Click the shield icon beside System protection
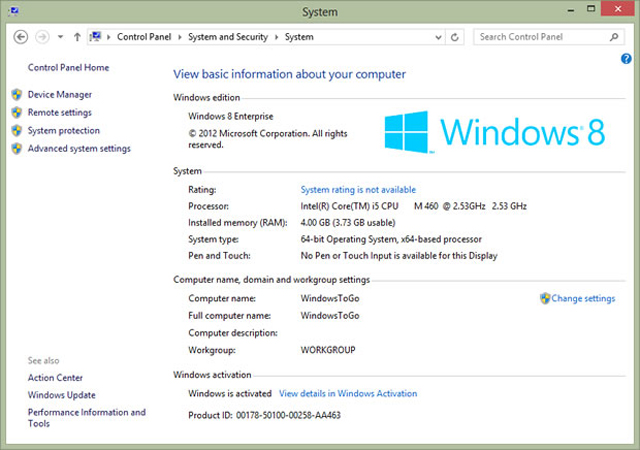The height and width of the screenshot is (450, 640). pos(17,131)
